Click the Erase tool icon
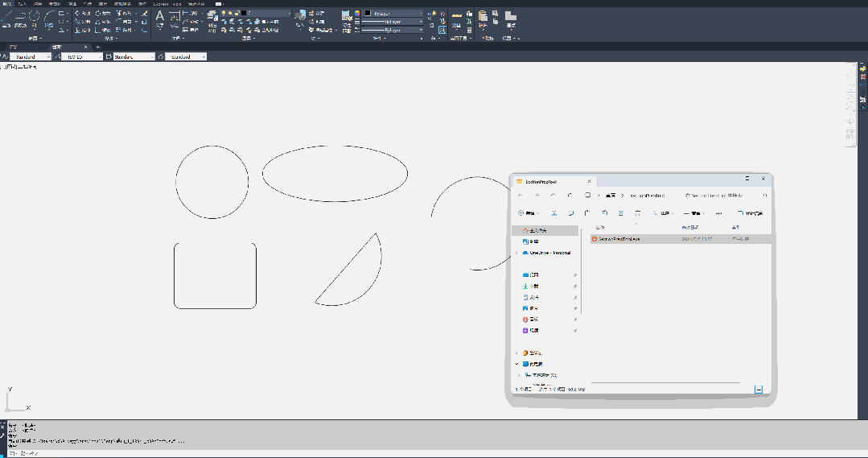The height and width of the screenshot is (458, 868). pyautogui.click(x=145, y=14)
